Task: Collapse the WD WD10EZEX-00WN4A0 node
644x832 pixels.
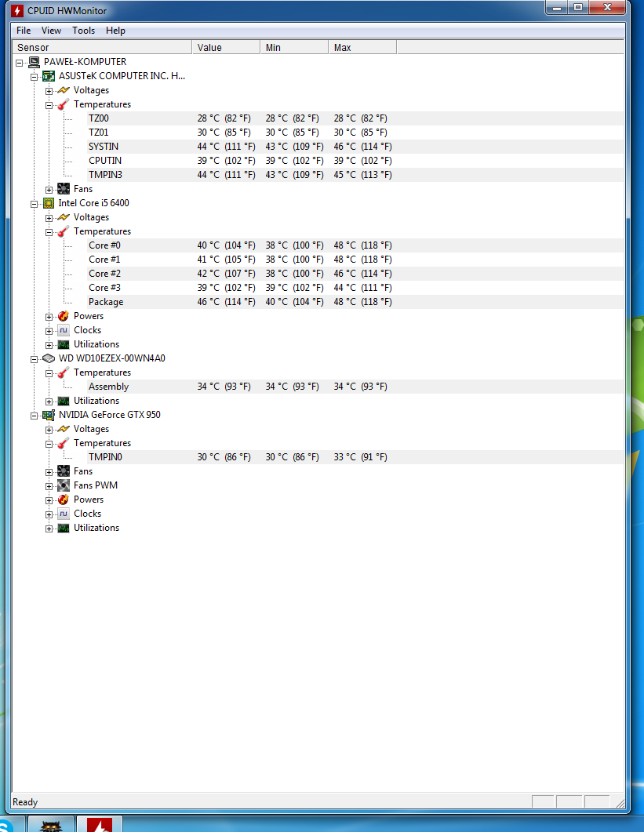Action: point(34,359)
